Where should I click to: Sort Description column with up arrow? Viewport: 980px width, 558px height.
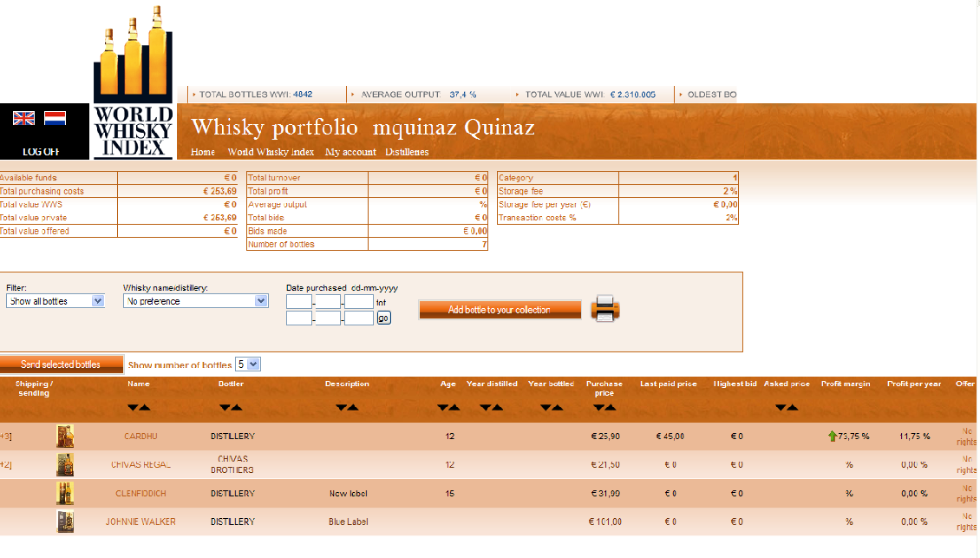[353, 407]
